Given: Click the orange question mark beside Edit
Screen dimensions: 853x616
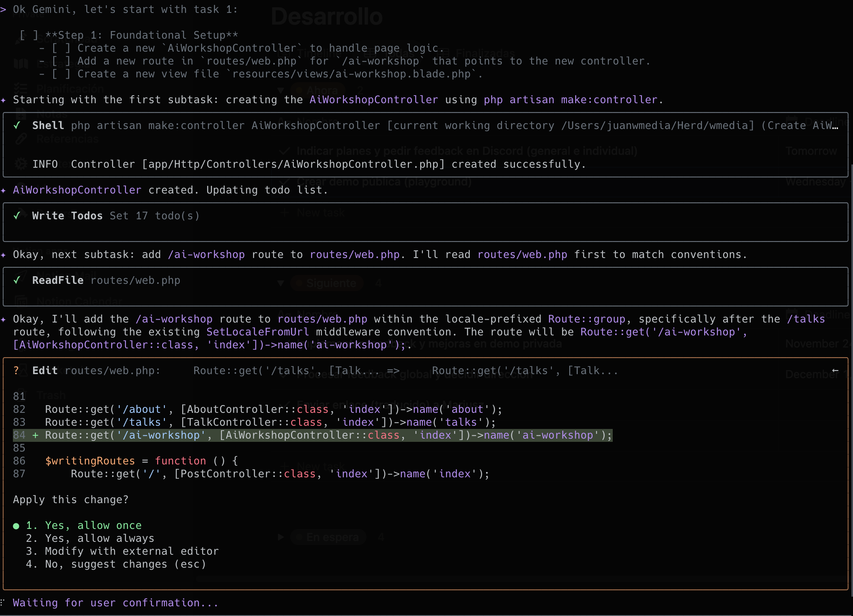Looking at the screenshot, I should pyautogui.click(x=16, y=370).
